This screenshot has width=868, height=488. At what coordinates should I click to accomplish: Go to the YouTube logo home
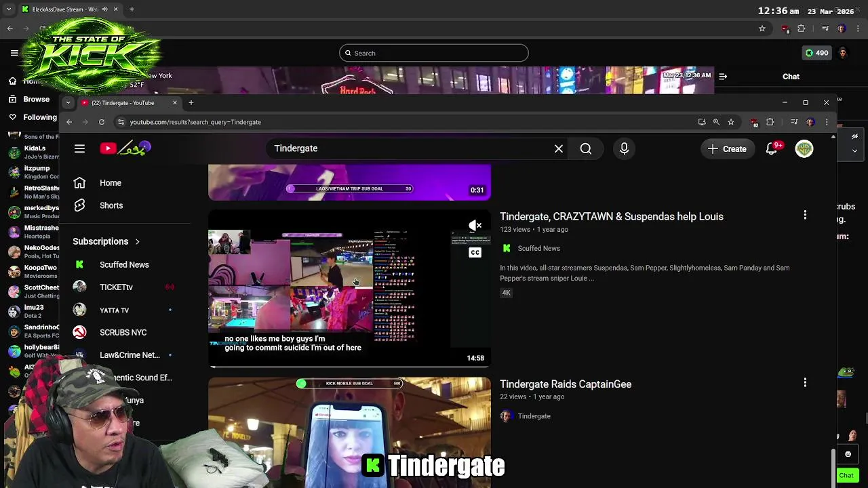coord(125,148)
